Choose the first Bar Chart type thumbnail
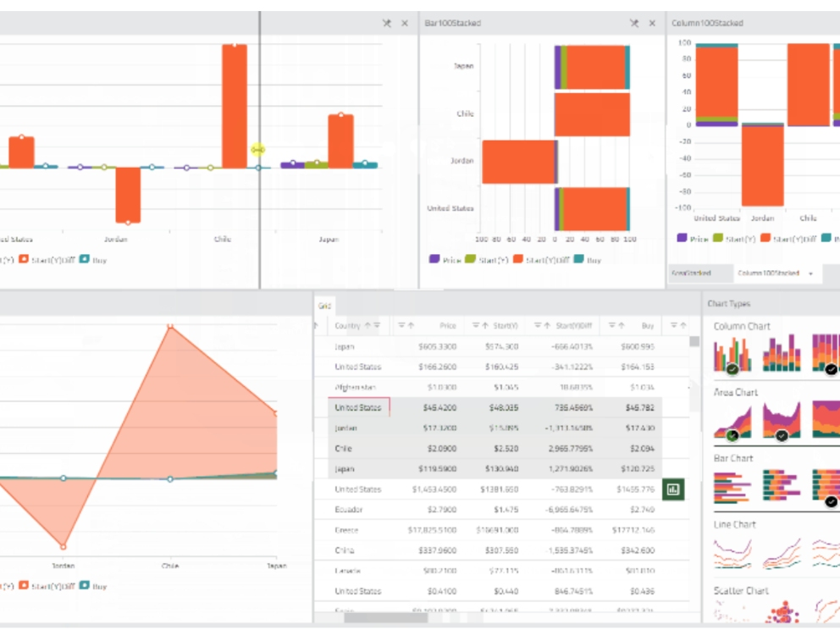The height and width of the screenshot is (630, 840). (x=732, y=486)
